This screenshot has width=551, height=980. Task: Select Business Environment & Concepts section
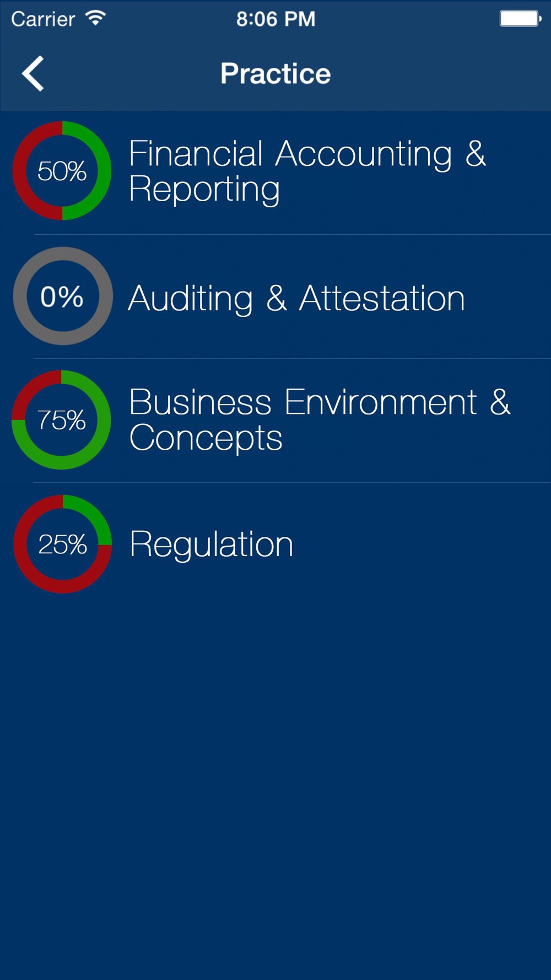(x=275, y=421)
